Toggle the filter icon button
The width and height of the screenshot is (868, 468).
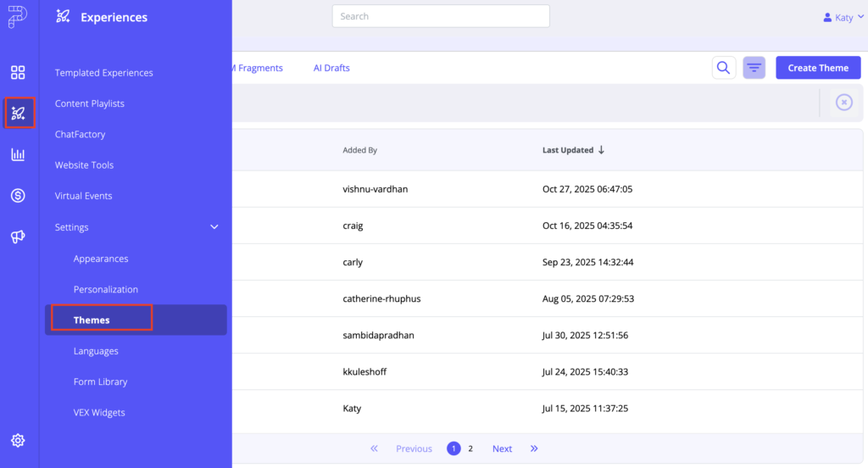(754, 68)
